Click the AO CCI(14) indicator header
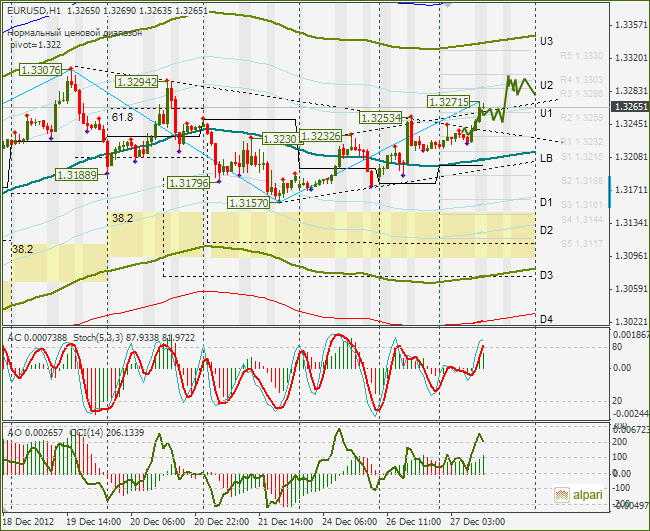Viewport: 650px width, 531px height. tap(76, 433)
